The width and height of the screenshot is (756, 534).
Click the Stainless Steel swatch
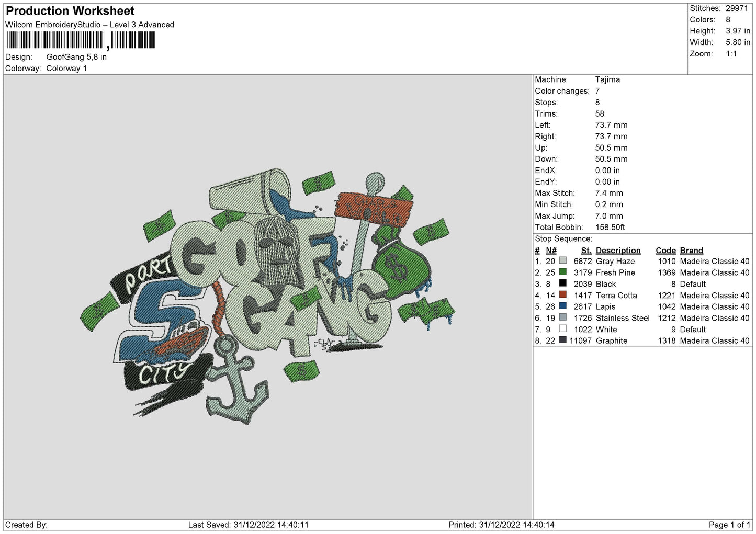coord(563,317)
